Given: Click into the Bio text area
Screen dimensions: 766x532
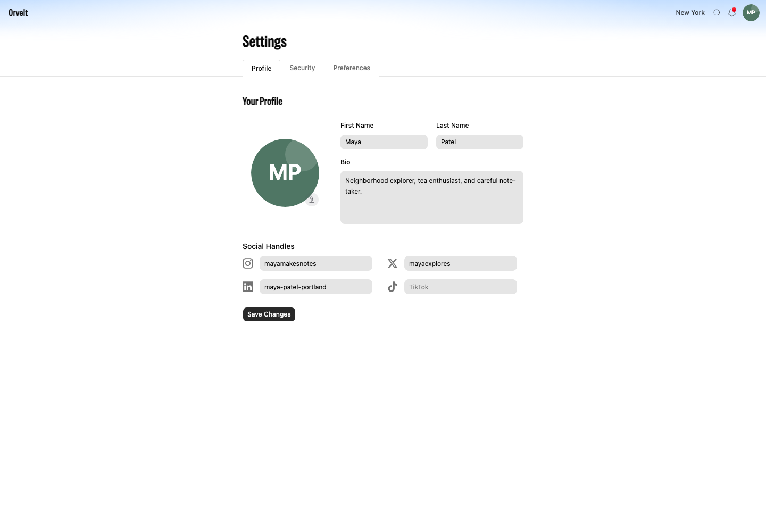Looking at the screenshot, I should coord(432,197).
